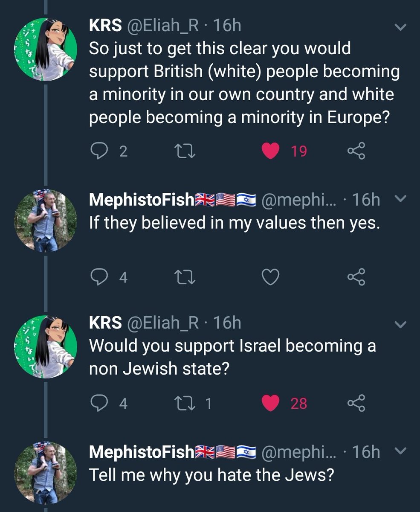
Task: Reply to the 'my values' tweet
Action: (x=99, y=277)
